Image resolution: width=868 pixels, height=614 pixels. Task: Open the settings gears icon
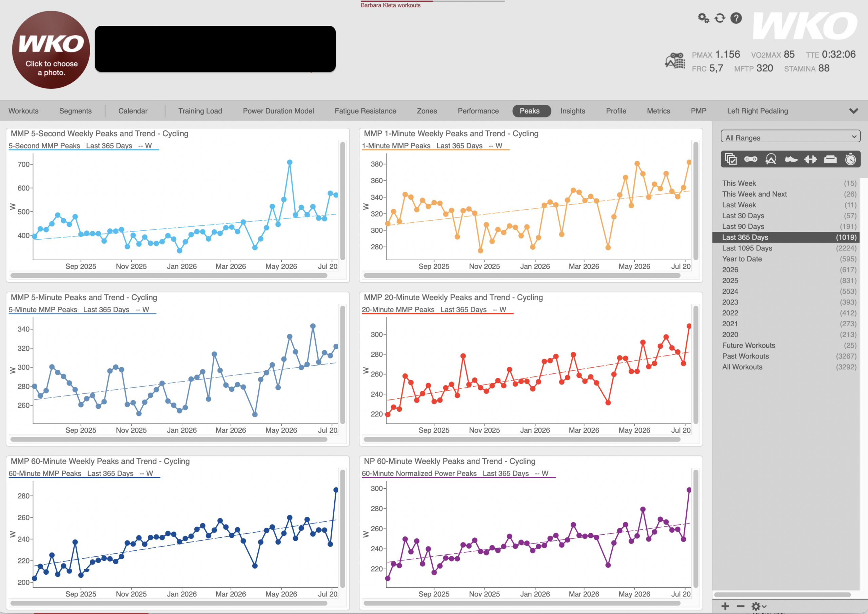point(703,18)
